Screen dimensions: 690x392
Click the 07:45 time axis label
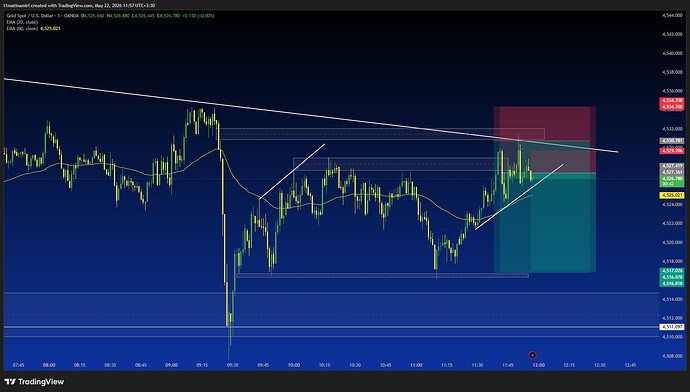(18, 365)
